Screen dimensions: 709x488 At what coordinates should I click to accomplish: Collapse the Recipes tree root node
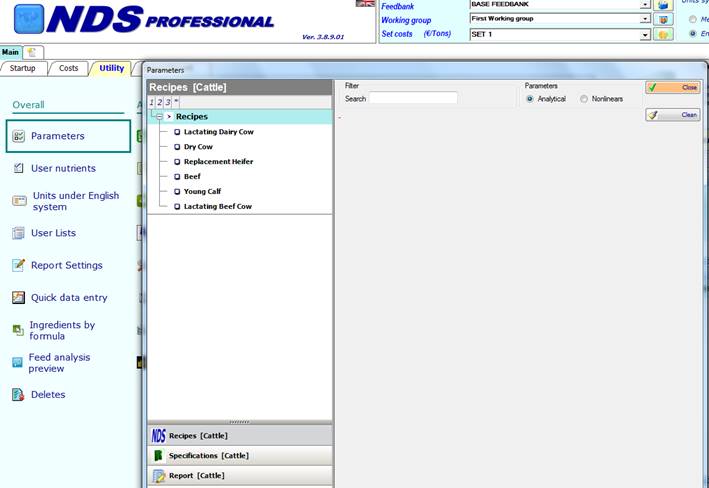(x=159, y=117)
